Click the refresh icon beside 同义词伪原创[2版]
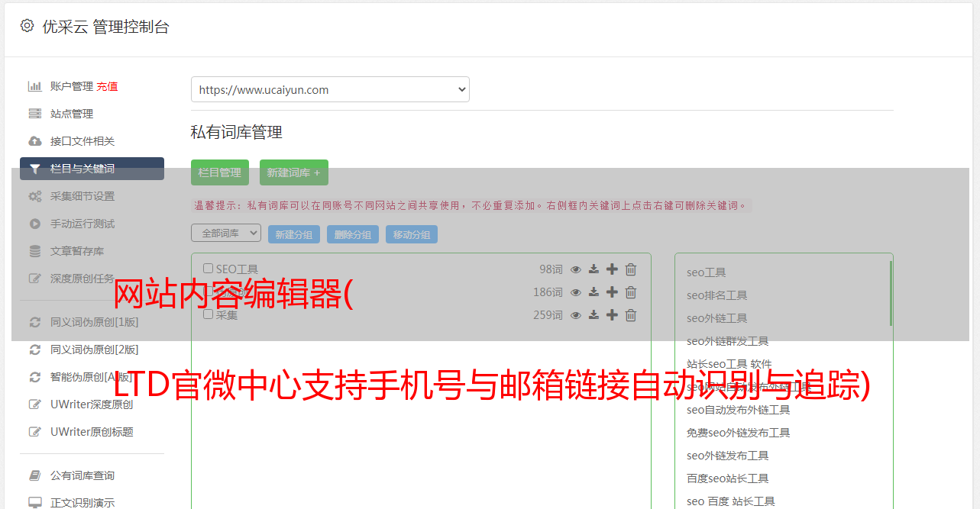 [35, 350]
